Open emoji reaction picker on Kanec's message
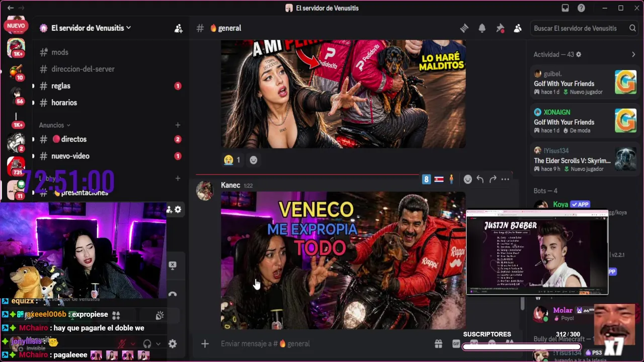 tap(468, 179)
